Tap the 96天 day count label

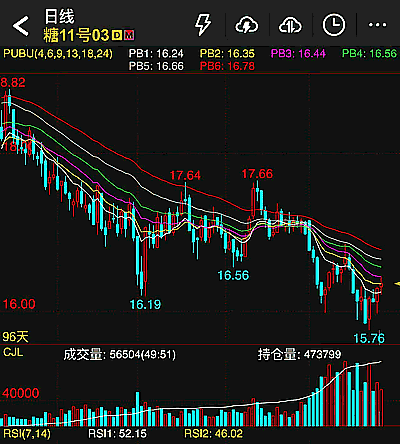pyautogui.click(x=15, y=336)
